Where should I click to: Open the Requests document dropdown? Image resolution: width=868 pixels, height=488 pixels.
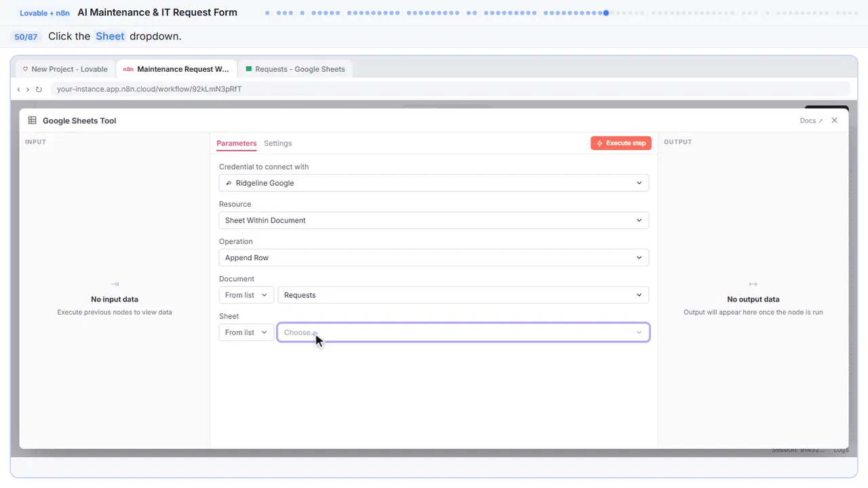pyautogui.click(x=463, y=295)
